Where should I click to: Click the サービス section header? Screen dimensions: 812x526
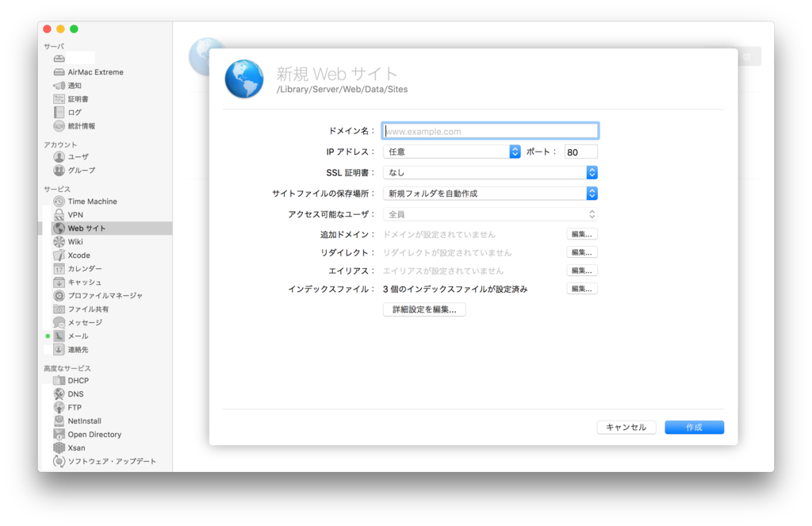point(57,189)
